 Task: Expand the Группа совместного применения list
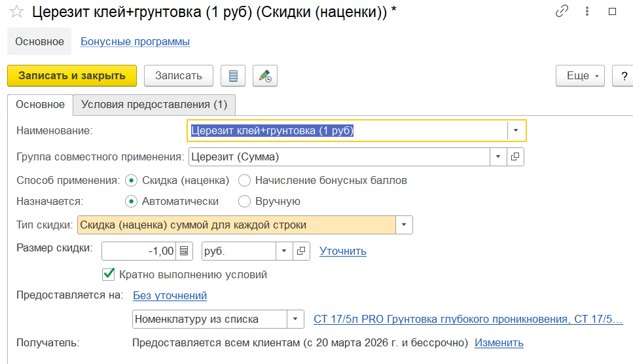pos(498,157)
